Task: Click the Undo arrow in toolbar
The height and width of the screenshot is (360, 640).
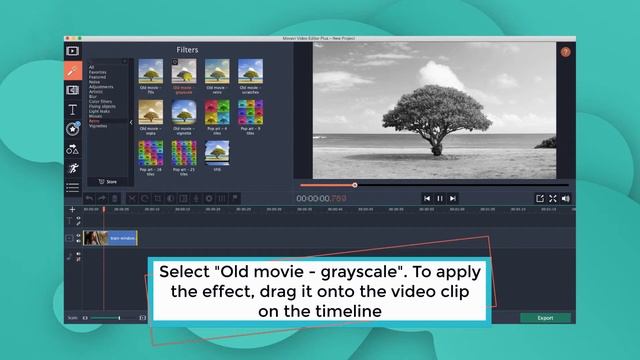Action: (89, 198)
